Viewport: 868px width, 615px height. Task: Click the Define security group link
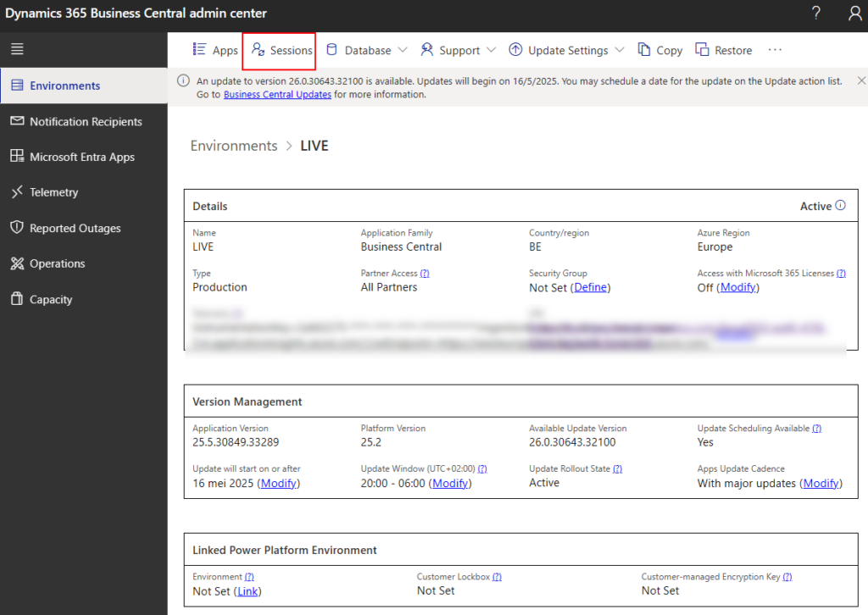coord(590,287)
